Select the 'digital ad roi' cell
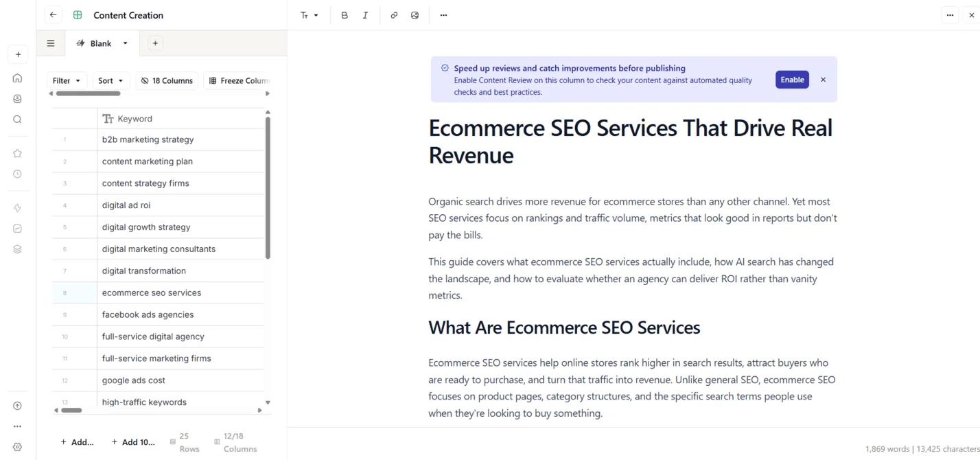Image resolution: width=980 pixels, height=460 pixels. (180, 205)
